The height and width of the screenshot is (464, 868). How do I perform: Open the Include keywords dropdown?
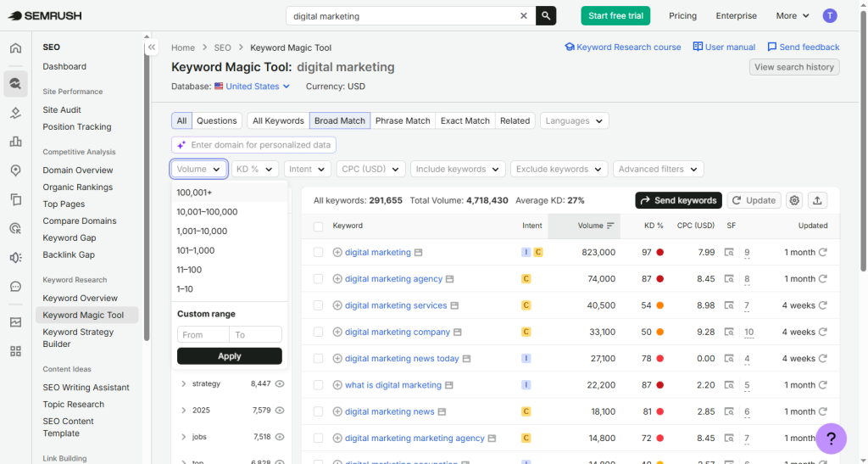[458, 169]
